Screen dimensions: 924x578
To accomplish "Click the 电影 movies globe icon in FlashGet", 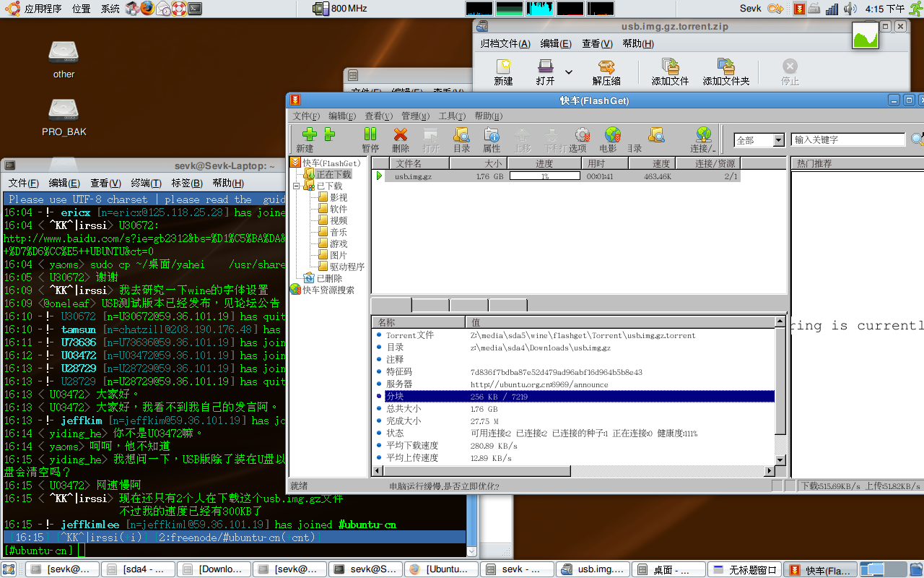I will point(612,134).
